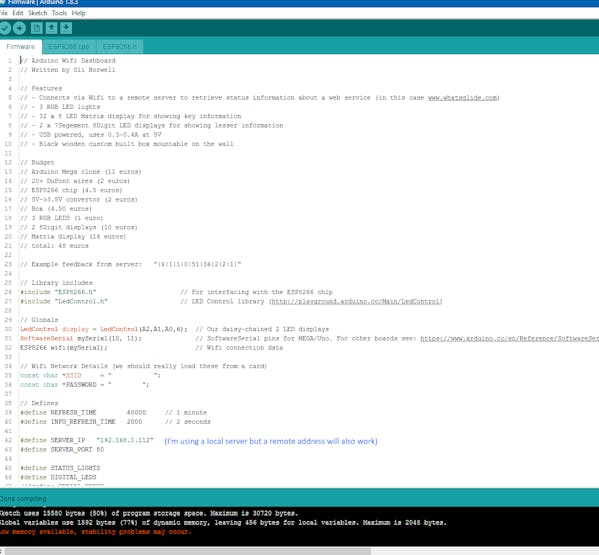The width and height of the screenshot is (599, 555).
Task: Click the 'ESP8266 chip (4.5 euros)' line
Action: tap(71, 190)
